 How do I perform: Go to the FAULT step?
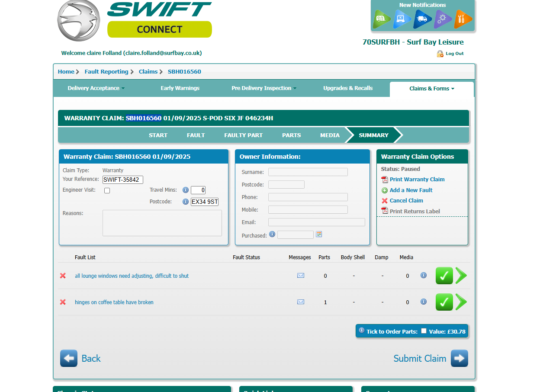tap(196, 135)
